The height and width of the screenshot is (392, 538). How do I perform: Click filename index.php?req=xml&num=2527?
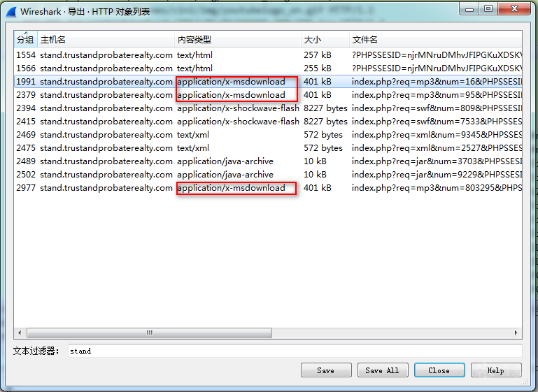[437, 148]
